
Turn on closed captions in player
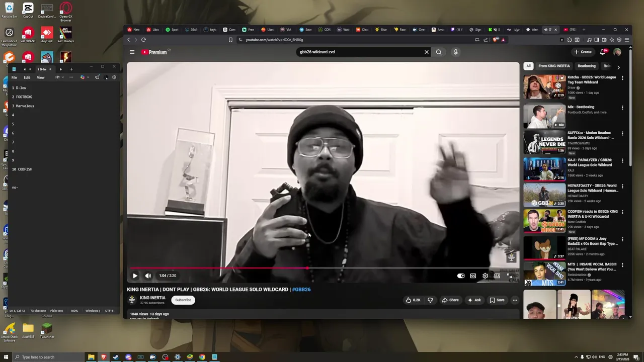473,276
